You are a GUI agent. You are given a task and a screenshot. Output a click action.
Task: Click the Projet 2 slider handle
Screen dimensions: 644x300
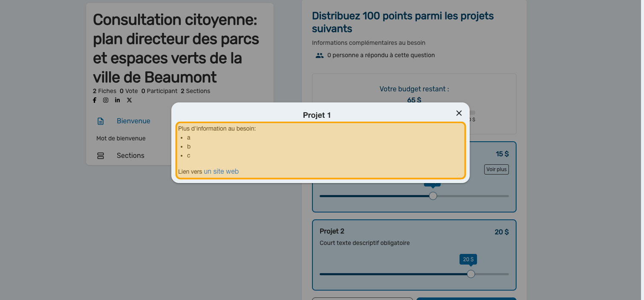pyautogui.click(x=471, y=274)
